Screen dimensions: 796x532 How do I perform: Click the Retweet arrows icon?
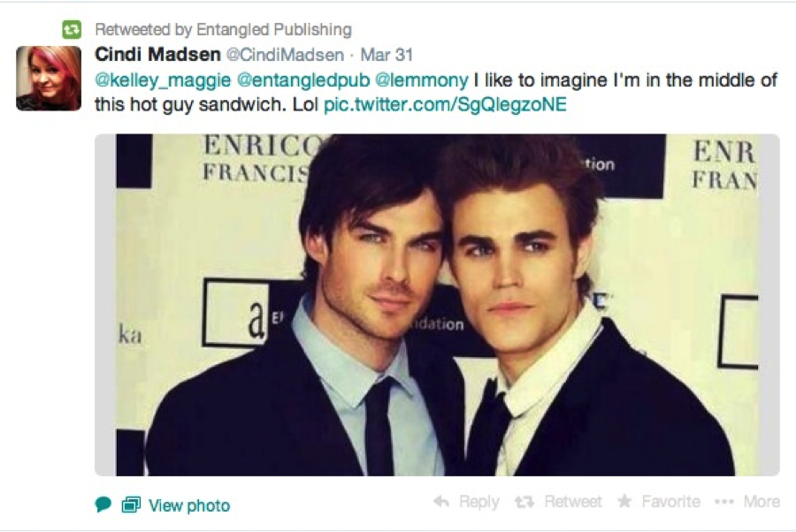point(524,502)
